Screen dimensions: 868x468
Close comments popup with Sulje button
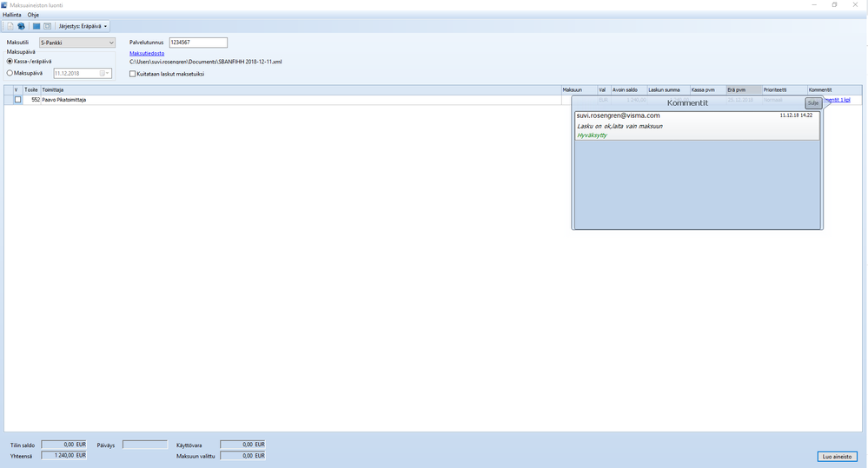point(812,103)
